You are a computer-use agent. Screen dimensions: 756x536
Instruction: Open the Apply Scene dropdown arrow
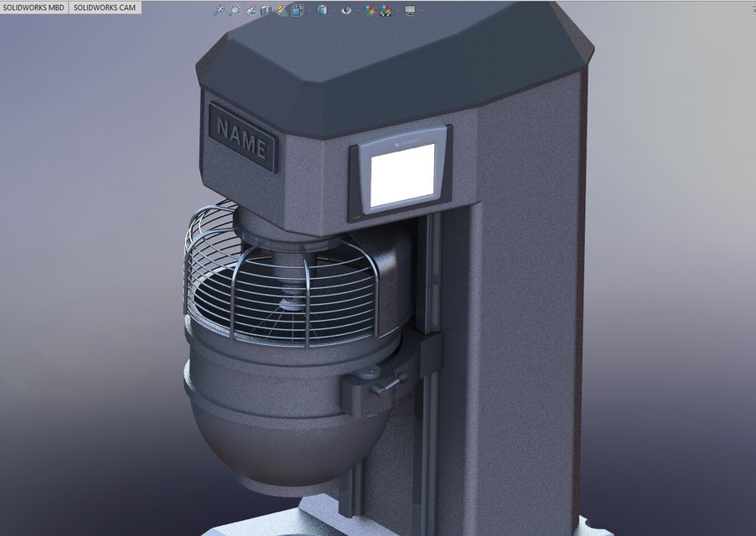395,10
